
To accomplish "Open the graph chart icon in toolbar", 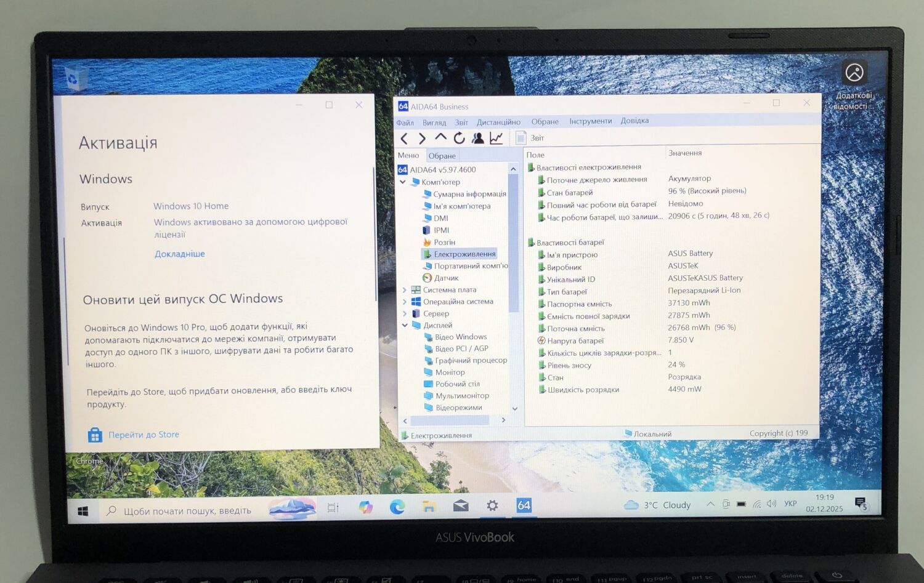I will (x=496, y=138).
